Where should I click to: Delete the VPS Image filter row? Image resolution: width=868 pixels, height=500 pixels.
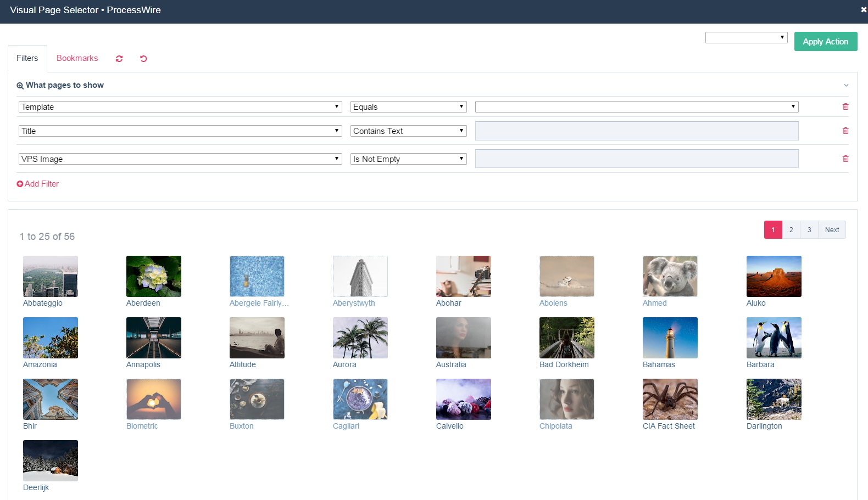click(x=845, y=159)
